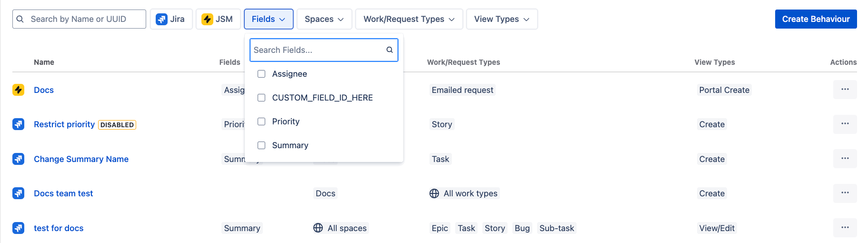Click the Jira icon beside Change Summary Name
The height and width of the screenshot is (243, 868).
click(18, 159)
